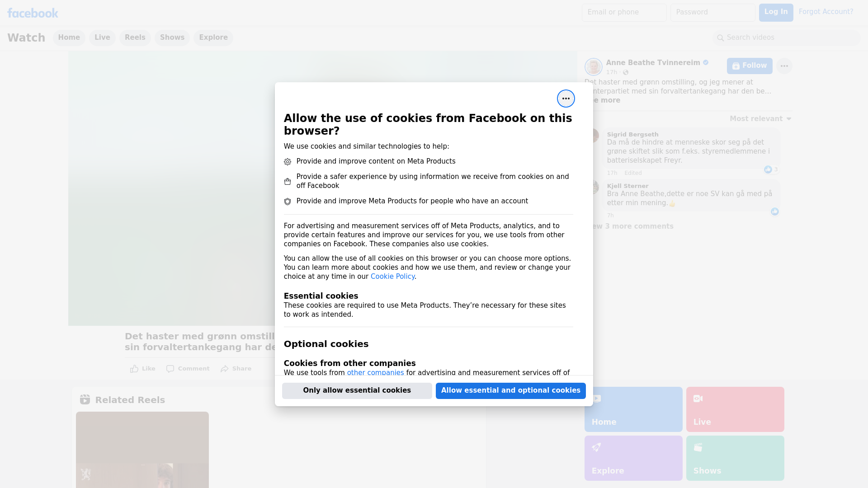868x488 pixels.
Task: Click Cookies from other companies heading
Action: tap(349, 363)
